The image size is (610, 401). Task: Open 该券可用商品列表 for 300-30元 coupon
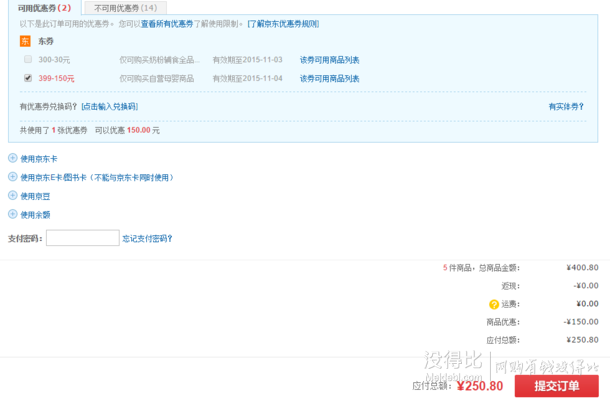(330, 60)
